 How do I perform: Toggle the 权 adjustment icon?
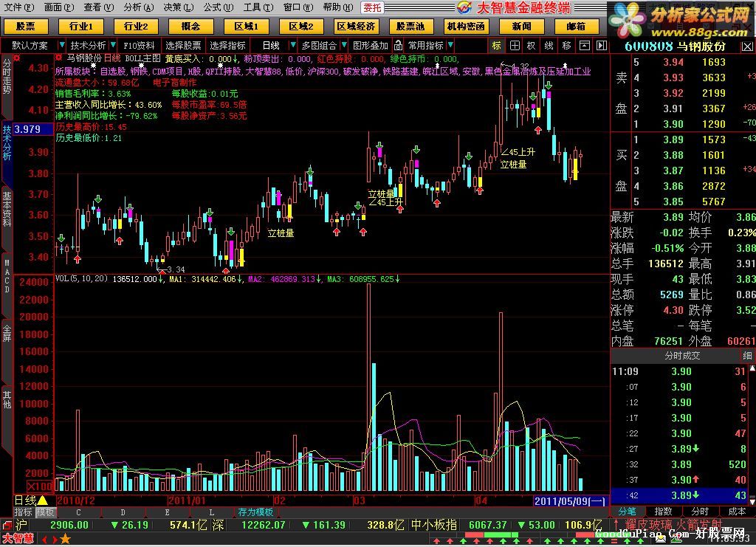pyautogui.click(x=532, y=46)
